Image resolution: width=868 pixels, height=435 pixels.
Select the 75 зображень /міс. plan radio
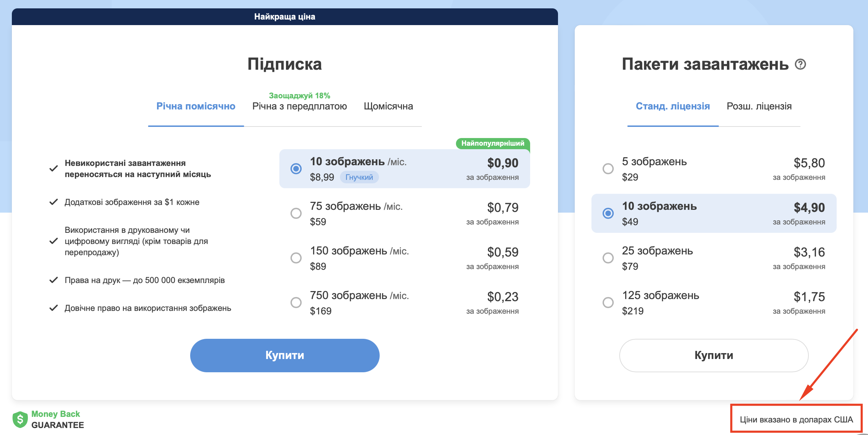click(296, 213)
